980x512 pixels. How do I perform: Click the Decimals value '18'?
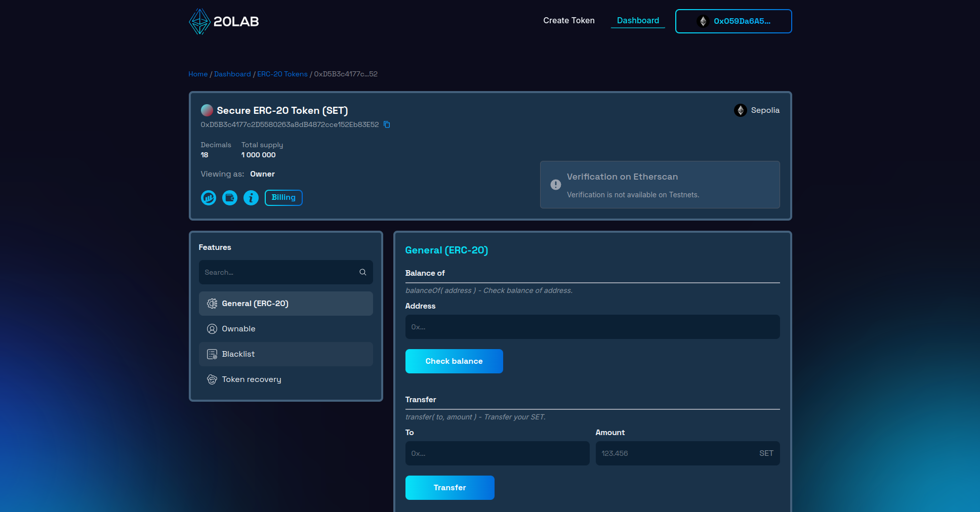click(205, 155)
